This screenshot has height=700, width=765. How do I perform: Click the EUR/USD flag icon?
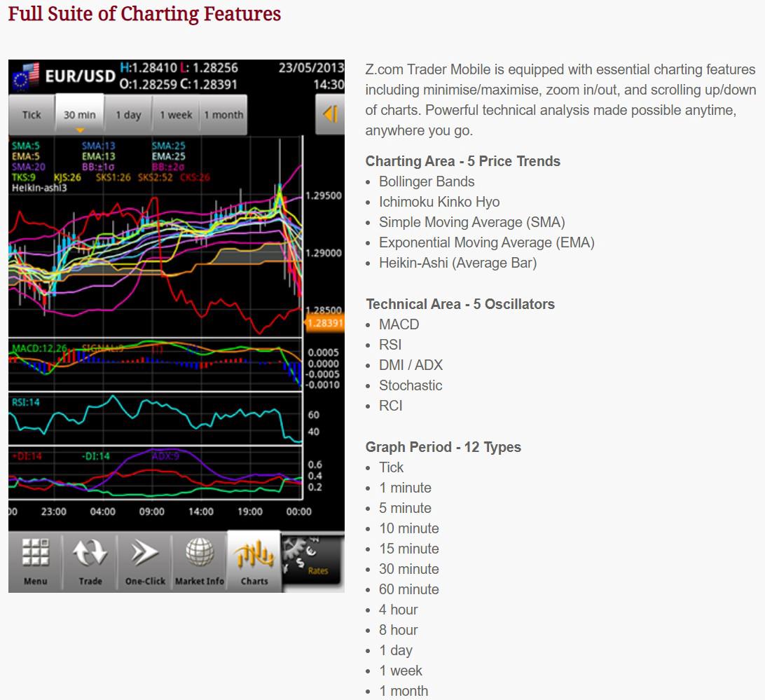pos(25,77)
